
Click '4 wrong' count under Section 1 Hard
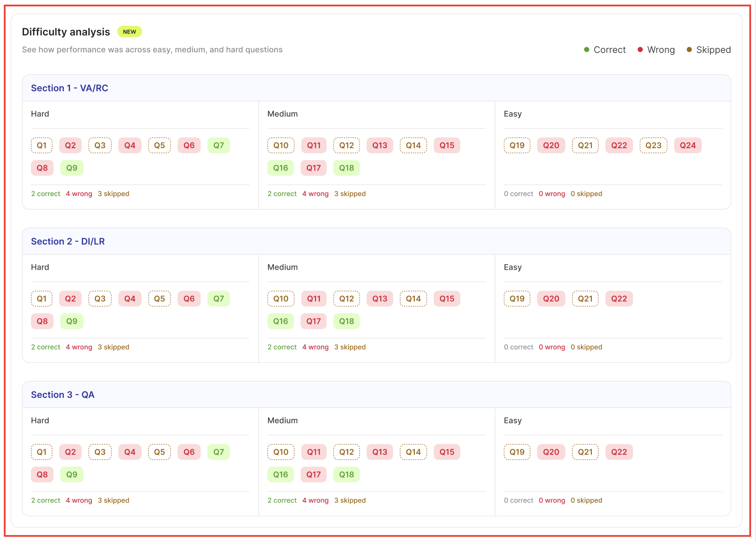pyautogui.click(x=79, y=194)
